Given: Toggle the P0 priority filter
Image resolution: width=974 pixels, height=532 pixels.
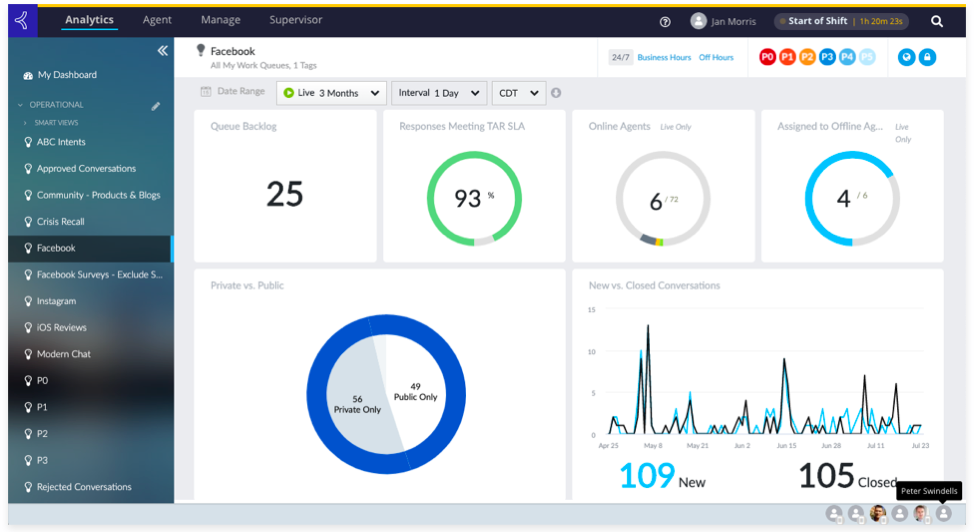Looking at the screenshot, I should pos(768,57).
